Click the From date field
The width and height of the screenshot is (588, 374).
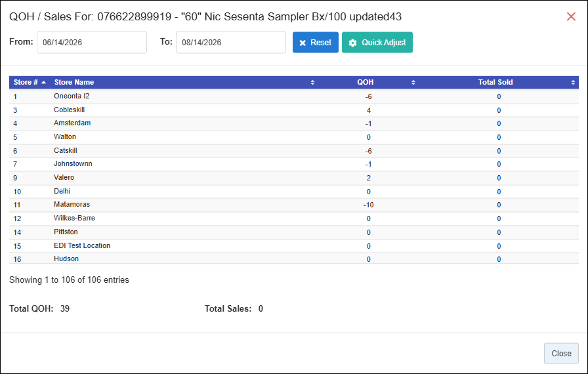coord(92,43)
